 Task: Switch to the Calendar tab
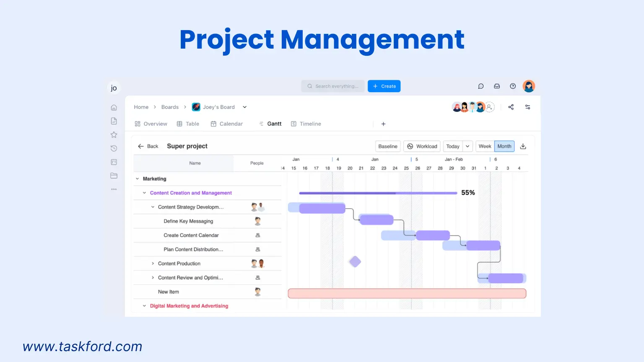tap(227, 124)
